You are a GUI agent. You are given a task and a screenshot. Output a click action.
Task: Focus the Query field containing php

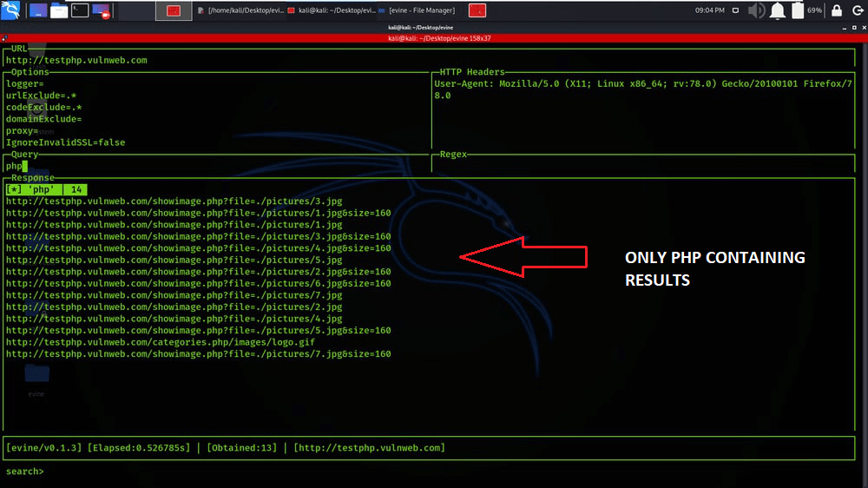click(x=217, y=166)
